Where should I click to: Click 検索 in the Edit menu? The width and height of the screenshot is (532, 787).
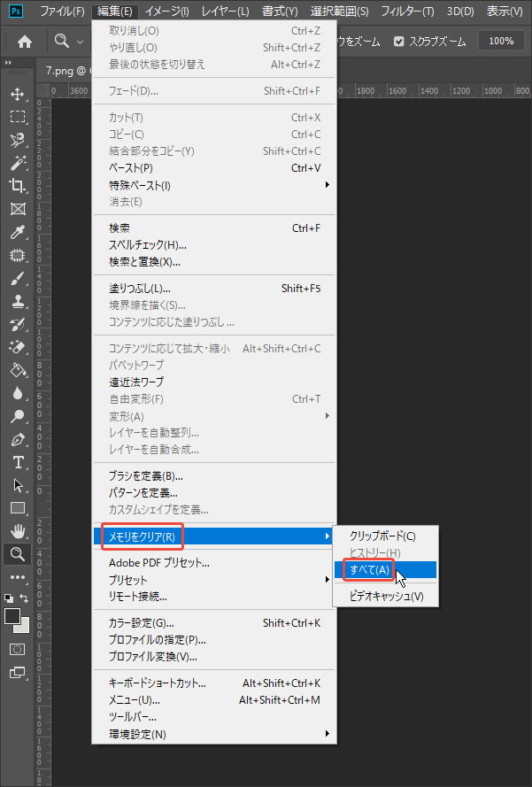click(214, 228)
